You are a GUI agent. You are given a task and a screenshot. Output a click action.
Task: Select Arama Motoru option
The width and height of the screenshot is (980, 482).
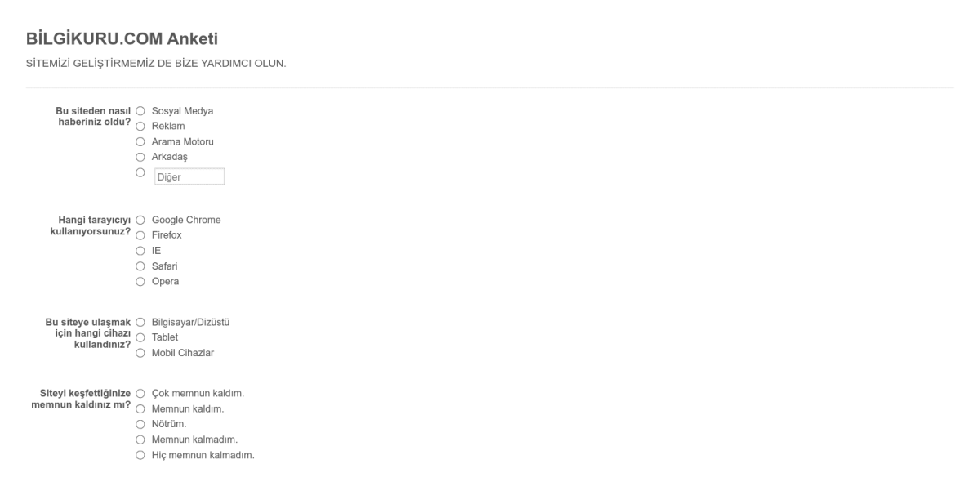(140, 141)
